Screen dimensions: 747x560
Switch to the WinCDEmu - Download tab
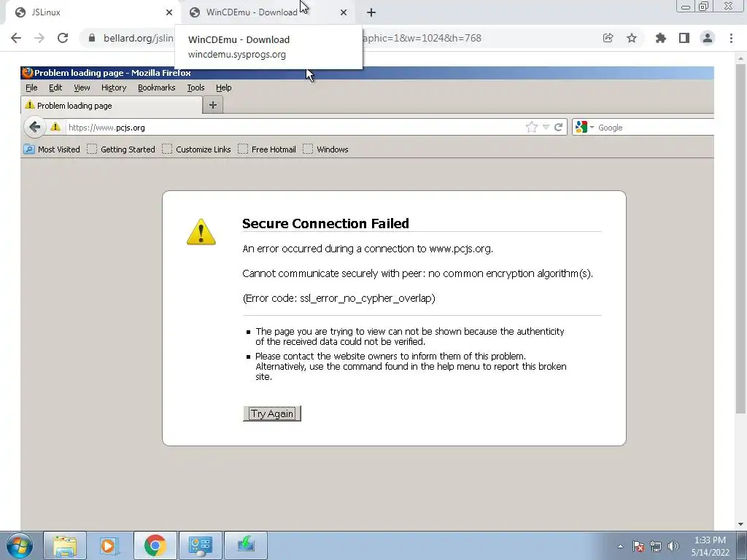point(268,12)
